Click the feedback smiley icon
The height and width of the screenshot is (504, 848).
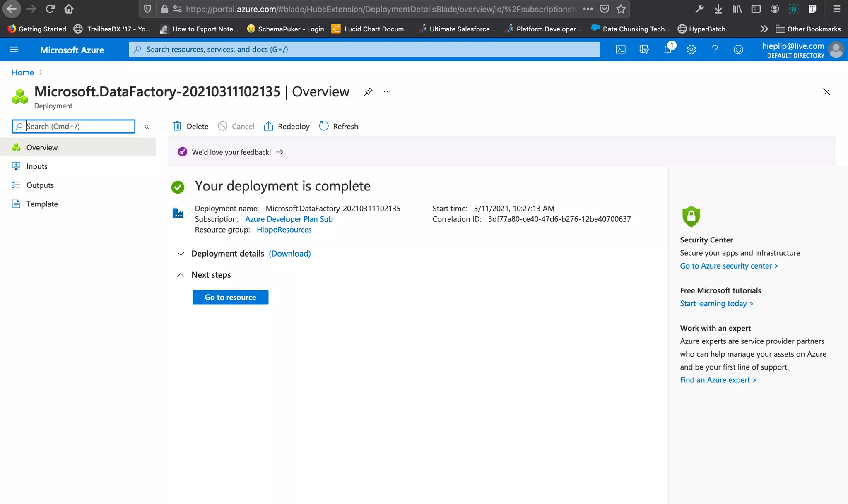click(738, 50)
